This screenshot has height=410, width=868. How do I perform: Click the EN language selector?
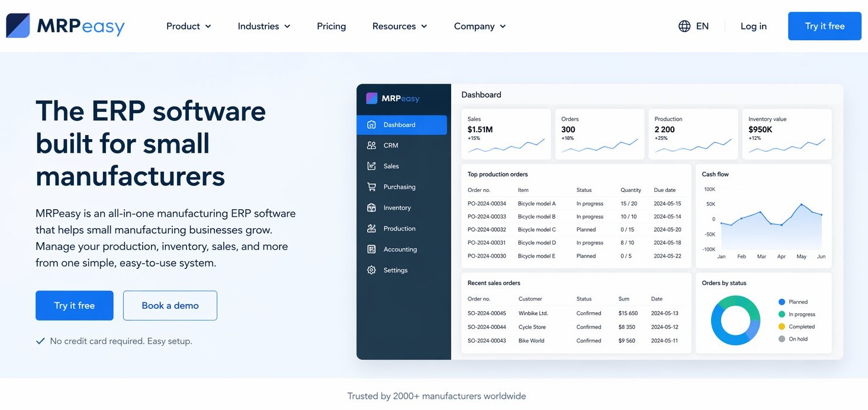pyautogui.click(x=703, y=26)
